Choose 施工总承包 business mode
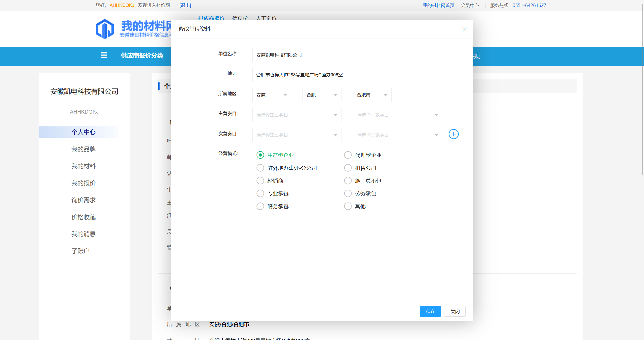 pos(348,181)
